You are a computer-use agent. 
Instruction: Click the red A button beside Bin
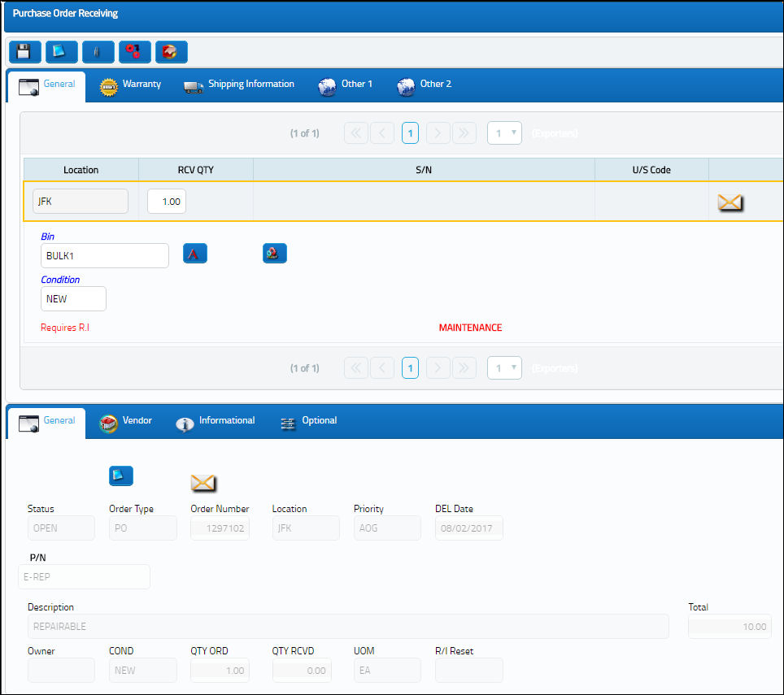[195, 254]
